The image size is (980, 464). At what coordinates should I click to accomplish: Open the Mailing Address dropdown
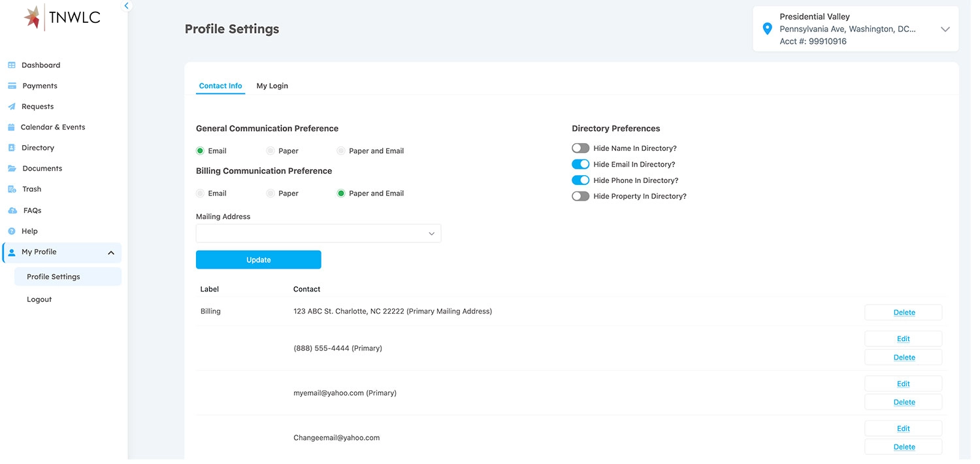[x=318, y=234]
